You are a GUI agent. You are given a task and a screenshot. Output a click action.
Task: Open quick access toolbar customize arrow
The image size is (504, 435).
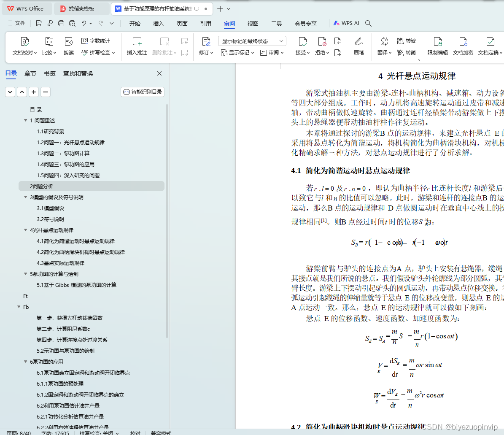point(111,23)
